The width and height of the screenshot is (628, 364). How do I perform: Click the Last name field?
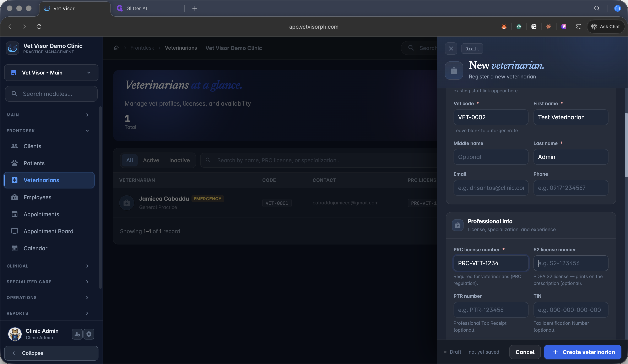[x=571, y=157]
